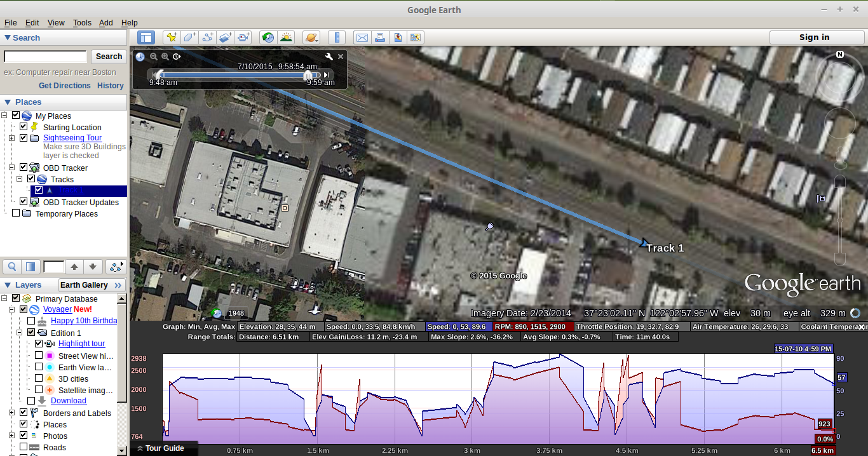The height and width of the screenshot is (456, 868).
Task: Click the Add Placemark pushpin icon
Action: [171, 37]
